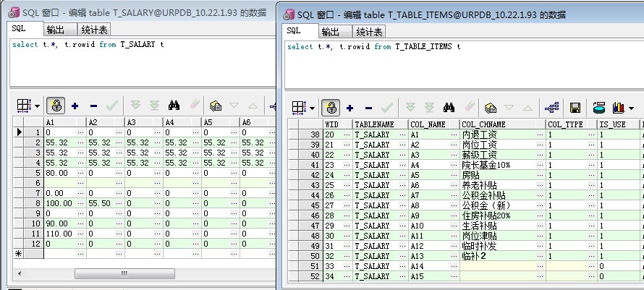
Task: Open the grid layout dropdown in T_TABLE_ITEMS
Action: point(312,108)
